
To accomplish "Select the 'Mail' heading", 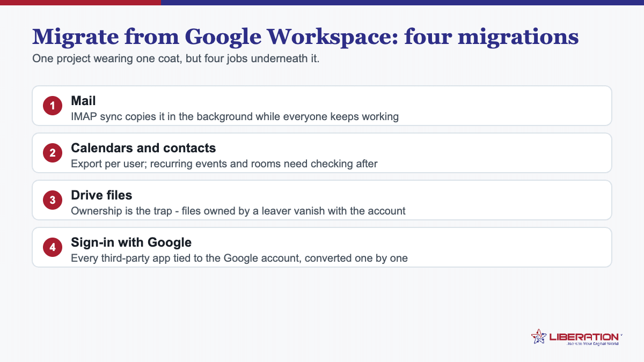I will [83, 100].
